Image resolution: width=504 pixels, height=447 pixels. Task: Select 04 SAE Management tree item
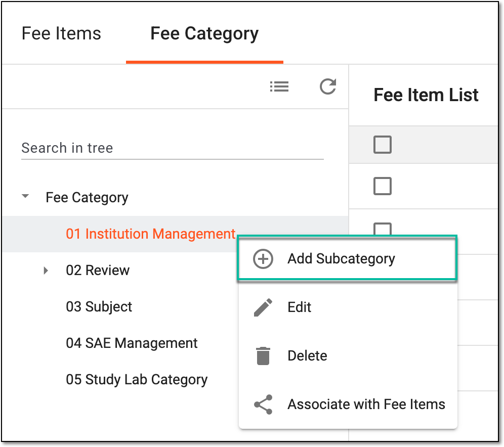pos(132,343)
